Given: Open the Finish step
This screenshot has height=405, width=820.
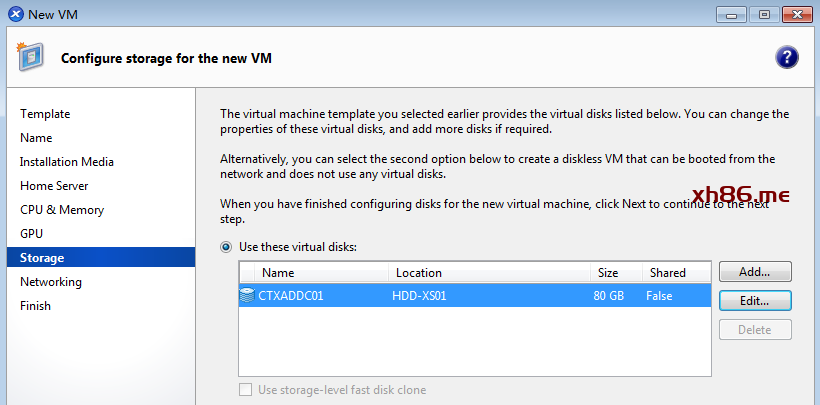Looking at the screenshot, I should (35, 306).
